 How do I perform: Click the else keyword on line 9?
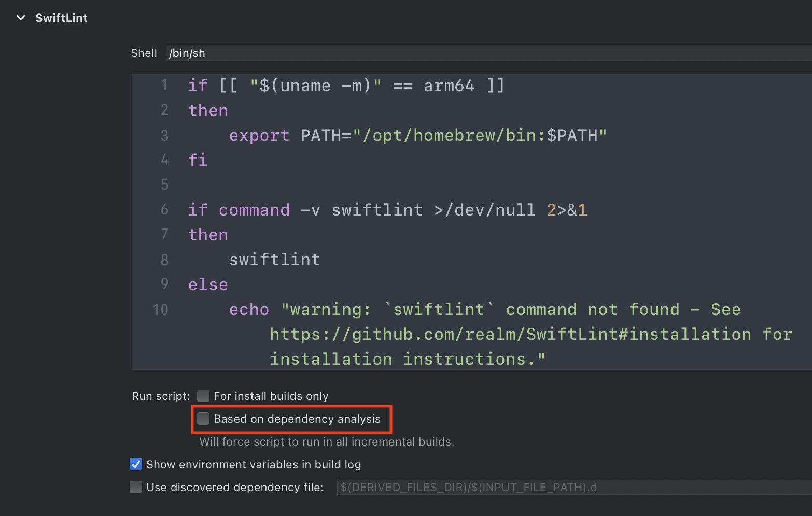(x=208, y=284)
